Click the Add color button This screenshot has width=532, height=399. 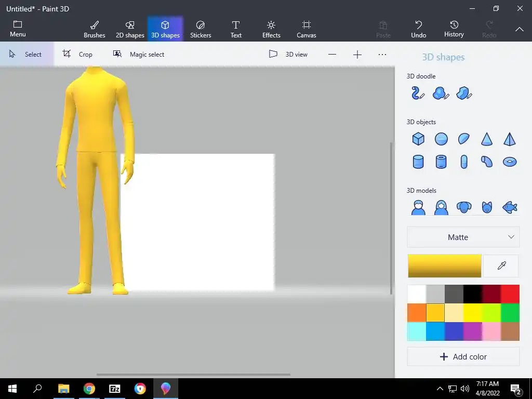[463, 356]
